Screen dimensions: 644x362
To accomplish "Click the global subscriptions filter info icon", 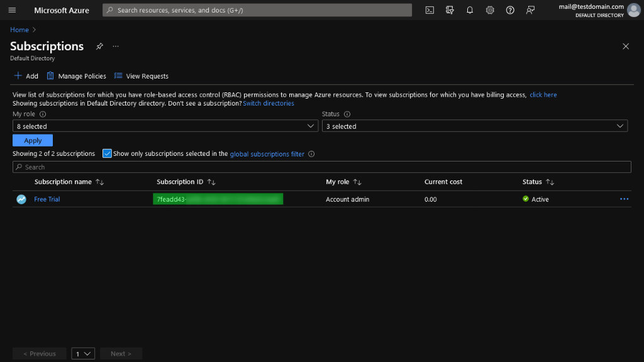I will click(311, 154).
